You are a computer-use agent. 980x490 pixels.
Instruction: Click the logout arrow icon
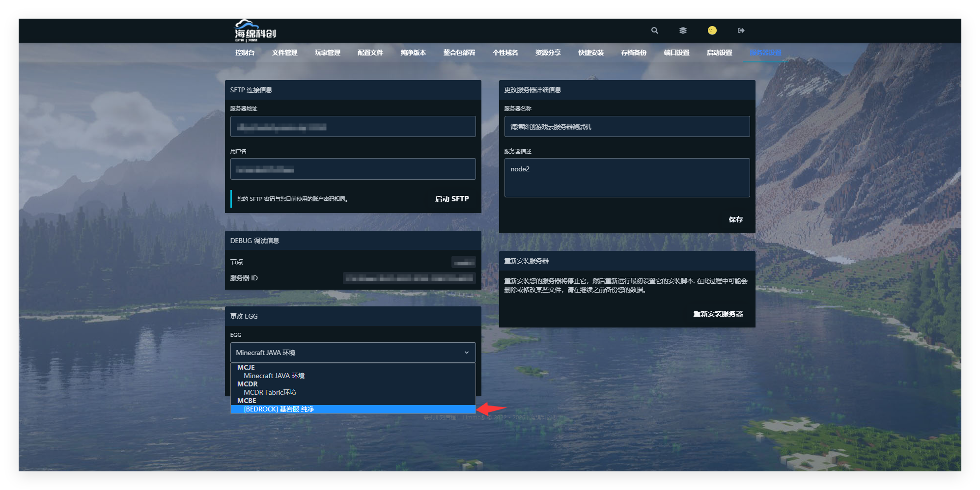tap(741, 30)
